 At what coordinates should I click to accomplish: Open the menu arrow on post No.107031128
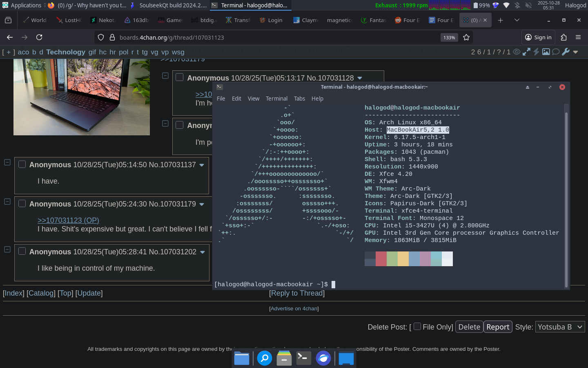pyautogui.click(x=360, y=78)
